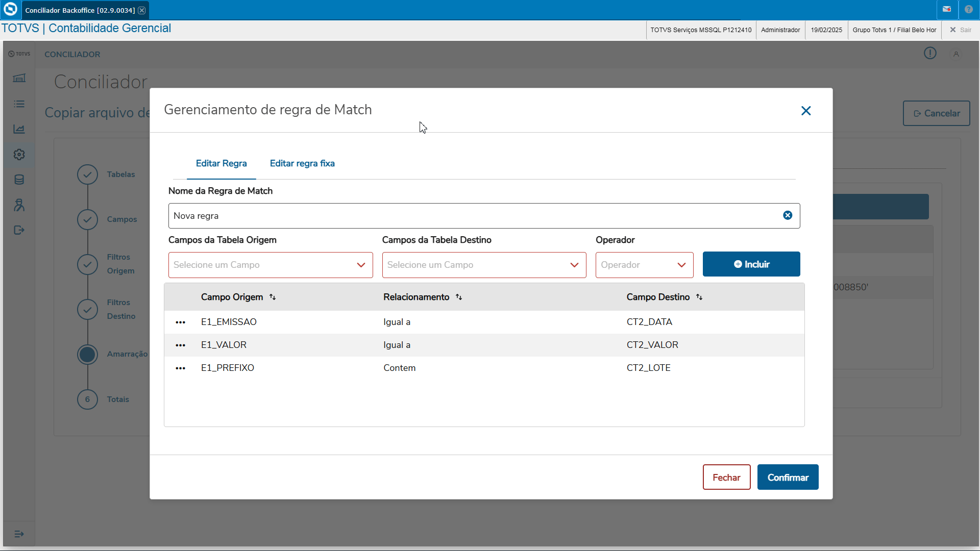Select the Editar Regra tab
980x551 pixels.
pyautogui.click(x=221, y=163)
